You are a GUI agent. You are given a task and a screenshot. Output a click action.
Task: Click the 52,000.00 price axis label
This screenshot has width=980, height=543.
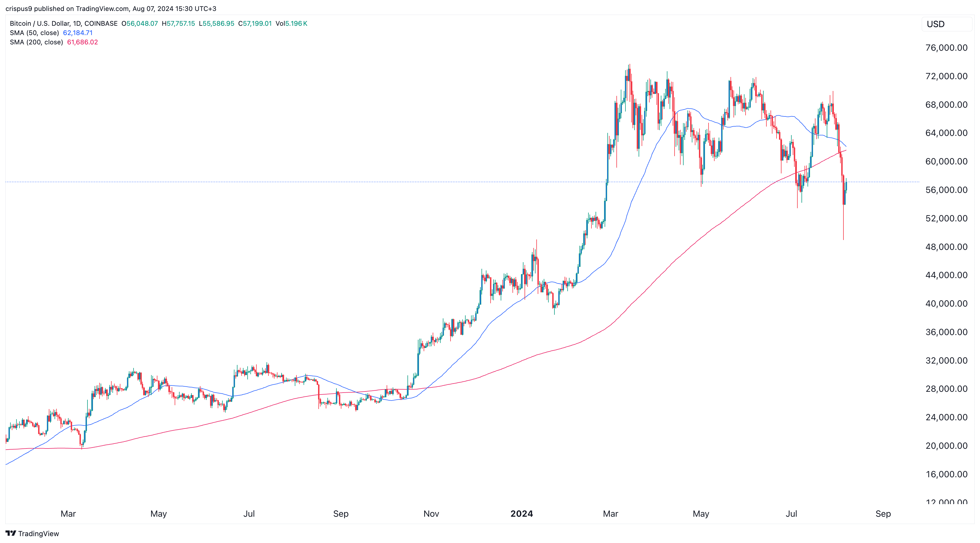pos(947,218)
